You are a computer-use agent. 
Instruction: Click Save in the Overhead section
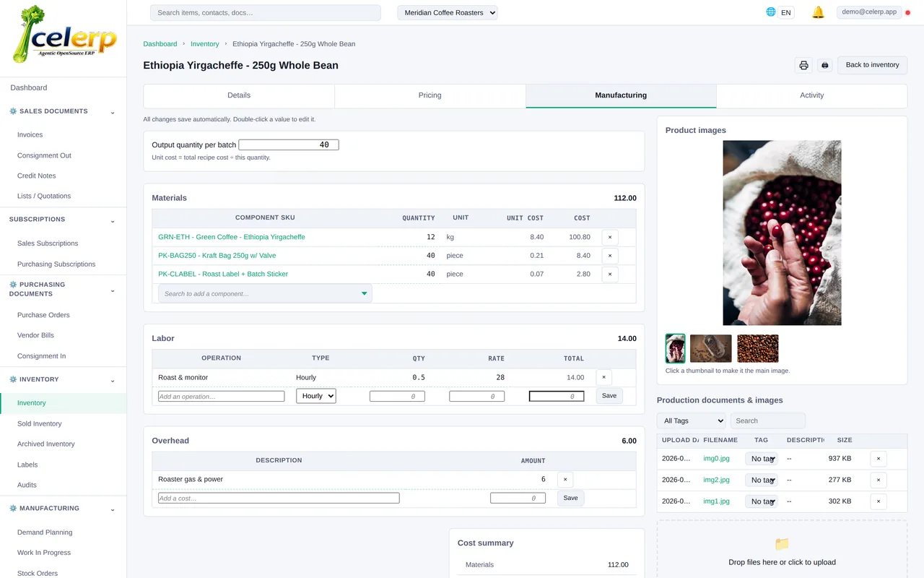pyautogui.click(x=570, y=498)
